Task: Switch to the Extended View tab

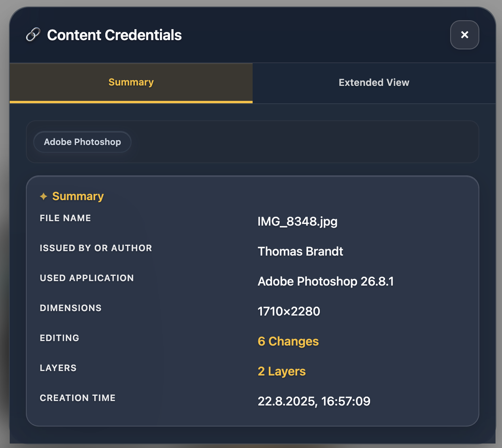Action: point(374,83)
